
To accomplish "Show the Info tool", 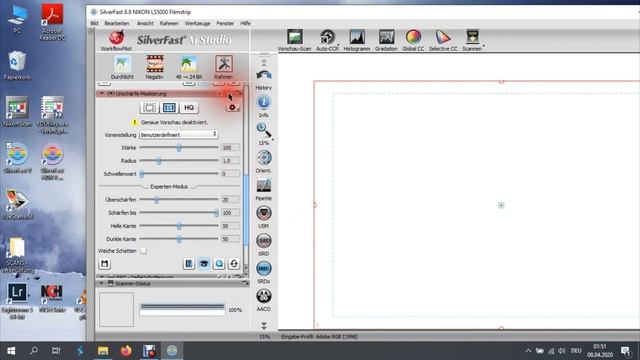I will tap(264, 107).
